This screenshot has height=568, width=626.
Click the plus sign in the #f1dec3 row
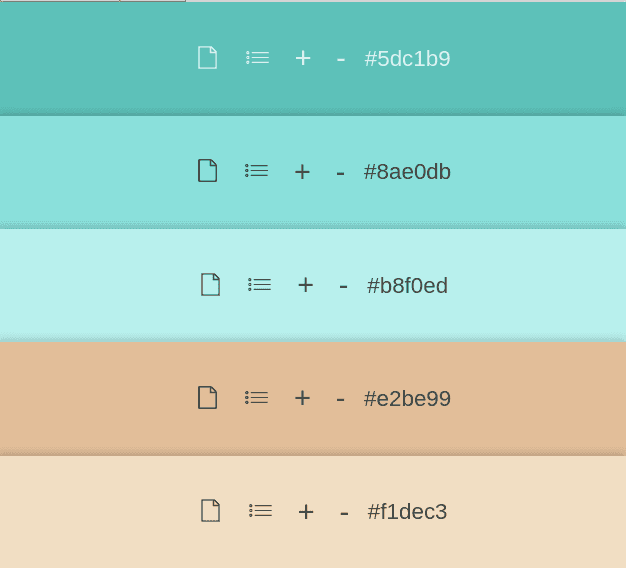point(306,512)
